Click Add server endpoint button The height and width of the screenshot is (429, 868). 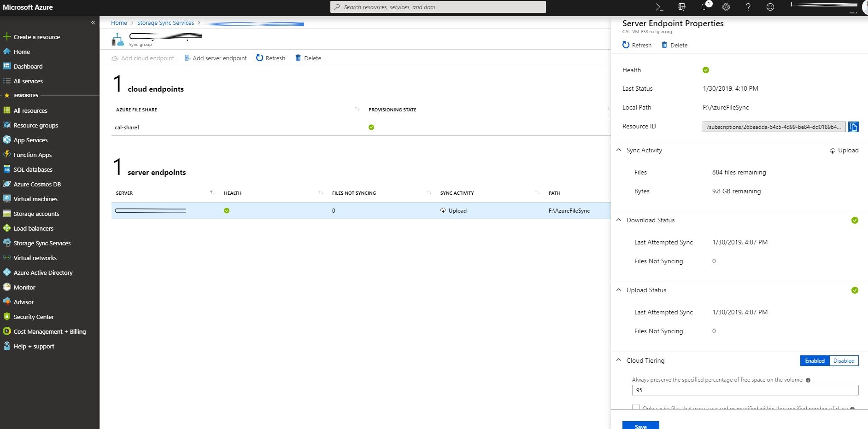click(x=215, y=58)
